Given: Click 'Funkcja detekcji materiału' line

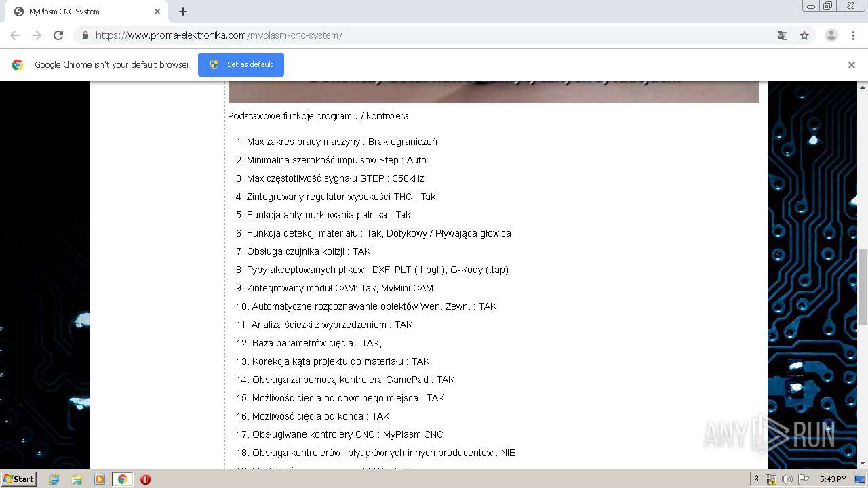Looking at the screenshot, I should [x=379, y=233].
